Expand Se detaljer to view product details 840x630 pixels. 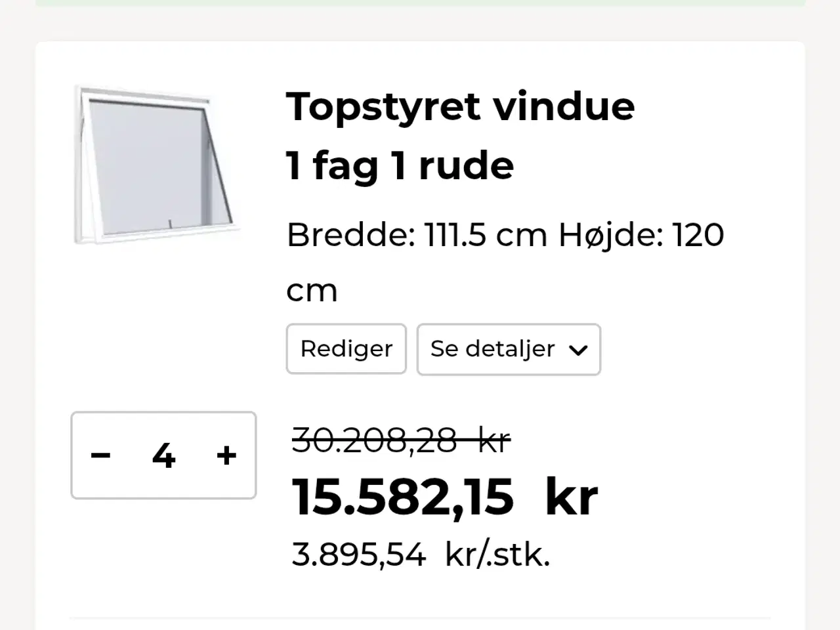[x=509, y=349]
